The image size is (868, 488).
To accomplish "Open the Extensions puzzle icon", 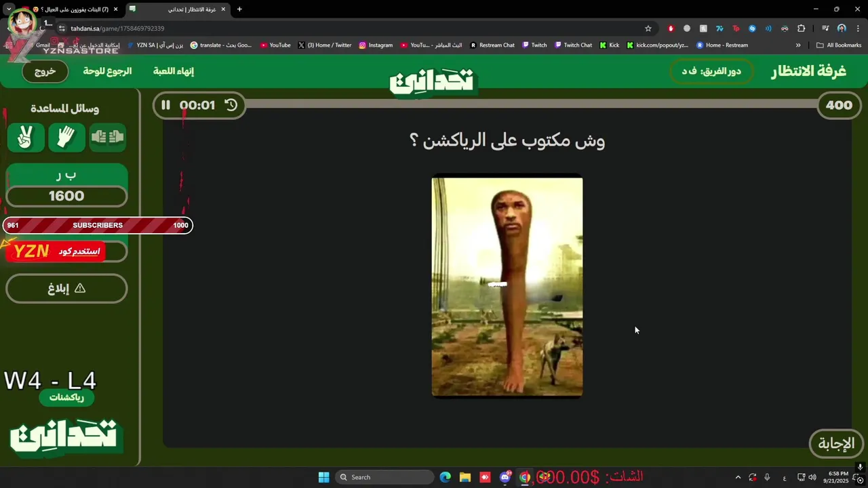I will point(802,28).
